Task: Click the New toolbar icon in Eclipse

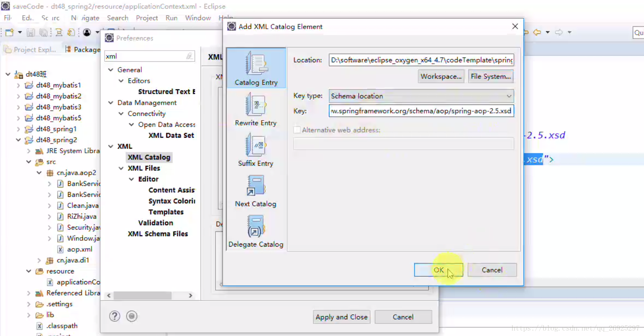Action: click(x=10, y=32)
